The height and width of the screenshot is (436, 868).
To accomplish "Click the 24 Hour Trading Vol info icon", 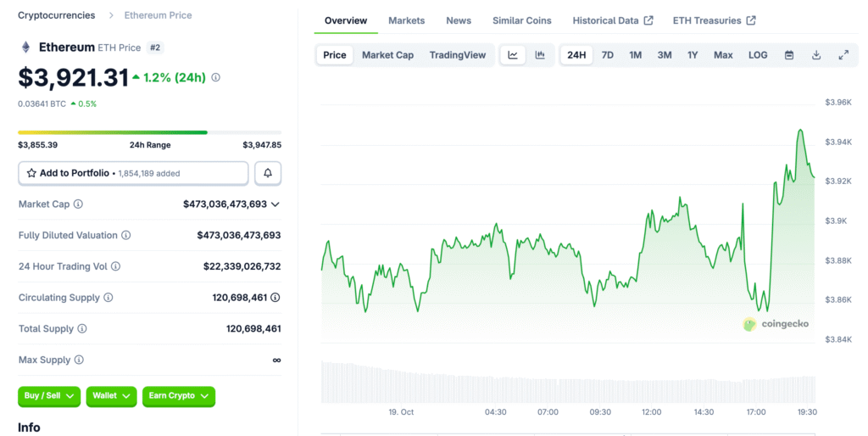I will (x=116, y=266).
